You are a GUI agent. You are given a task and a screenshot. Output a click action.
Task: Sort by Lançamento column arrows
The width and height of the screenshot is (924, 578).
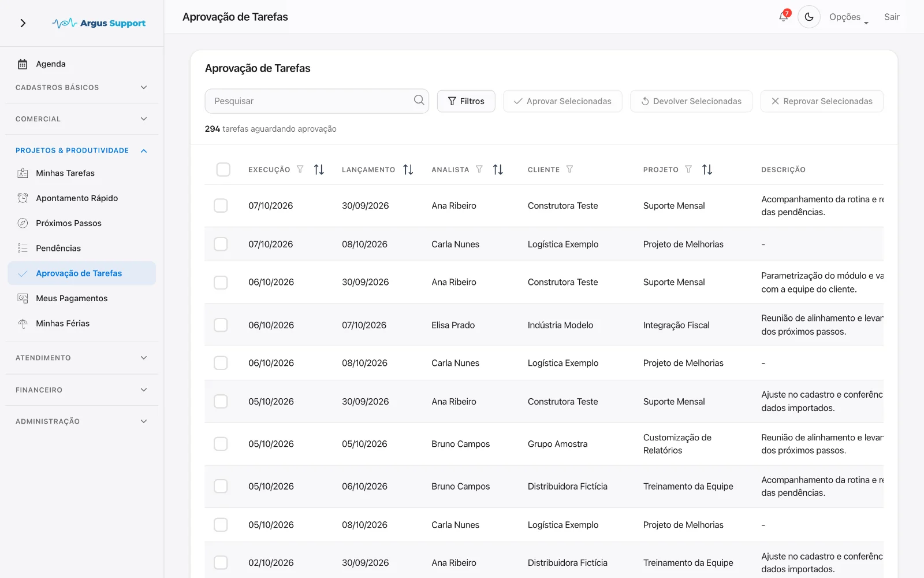click(408, 169)
